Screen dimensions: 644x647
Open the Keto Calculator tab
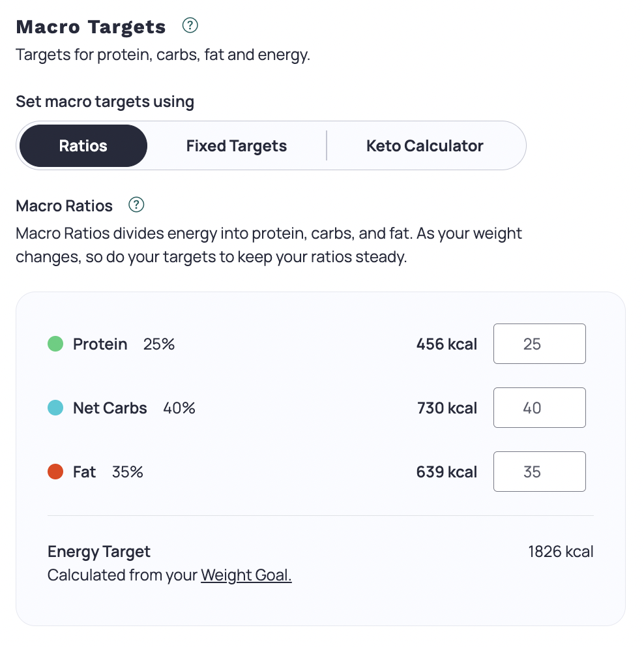pos(424,145)
